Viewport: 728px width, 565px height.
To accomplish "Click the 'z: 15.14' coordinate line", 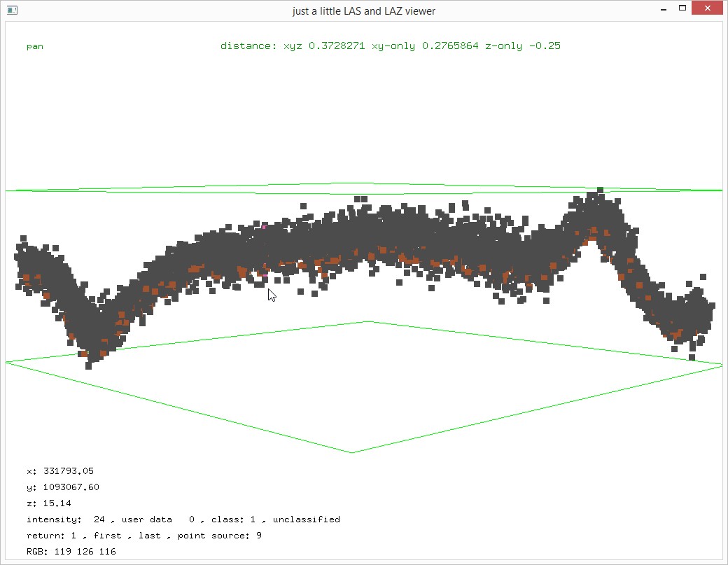I will tap(49, 503).
